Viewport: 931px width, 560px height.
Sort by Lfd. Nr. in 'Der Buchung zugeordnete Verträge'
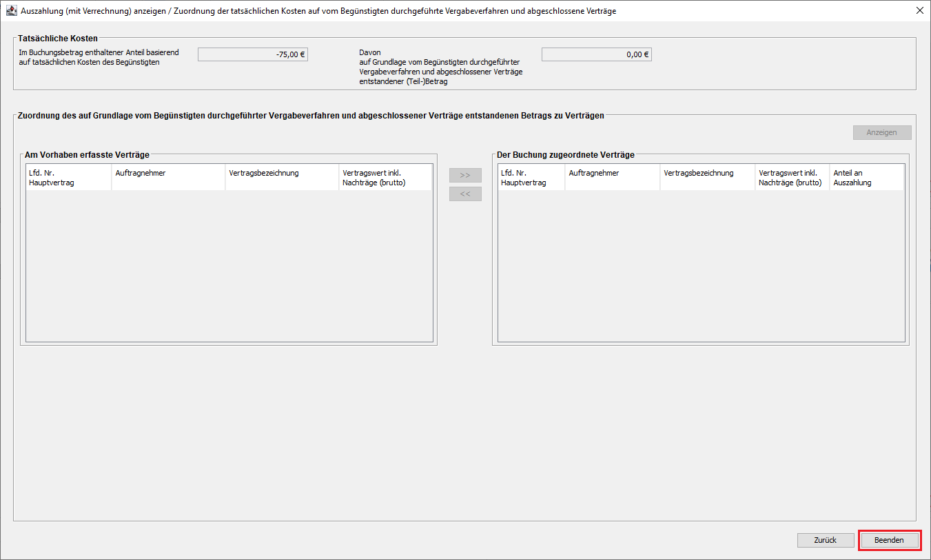click(531, 178)
